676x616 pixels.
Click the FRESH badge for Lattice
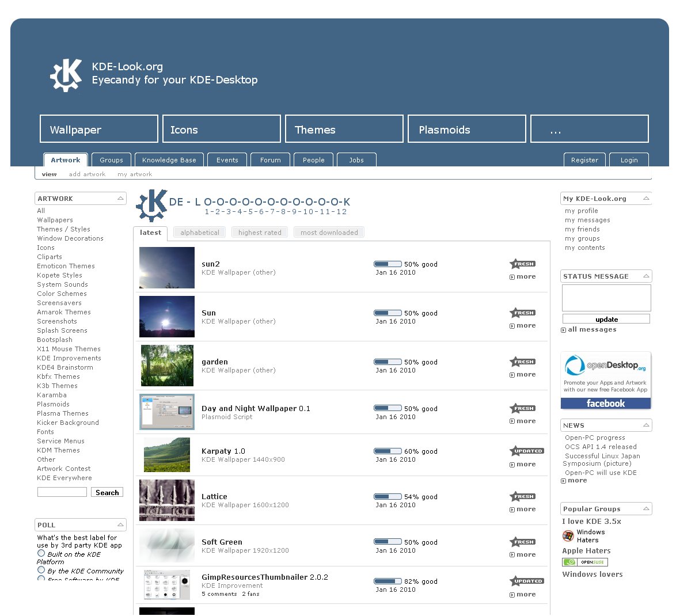522,497
